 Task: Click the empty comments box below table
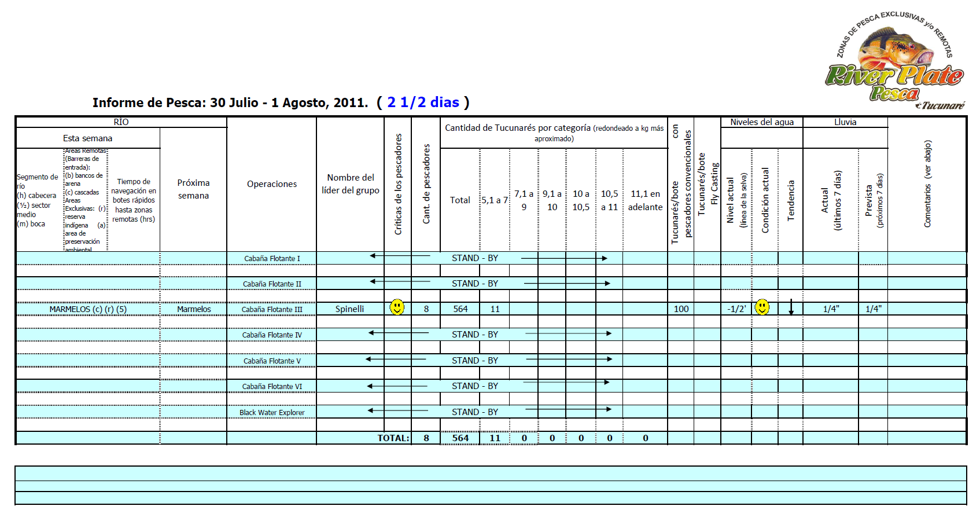click(x=490, y=485)
